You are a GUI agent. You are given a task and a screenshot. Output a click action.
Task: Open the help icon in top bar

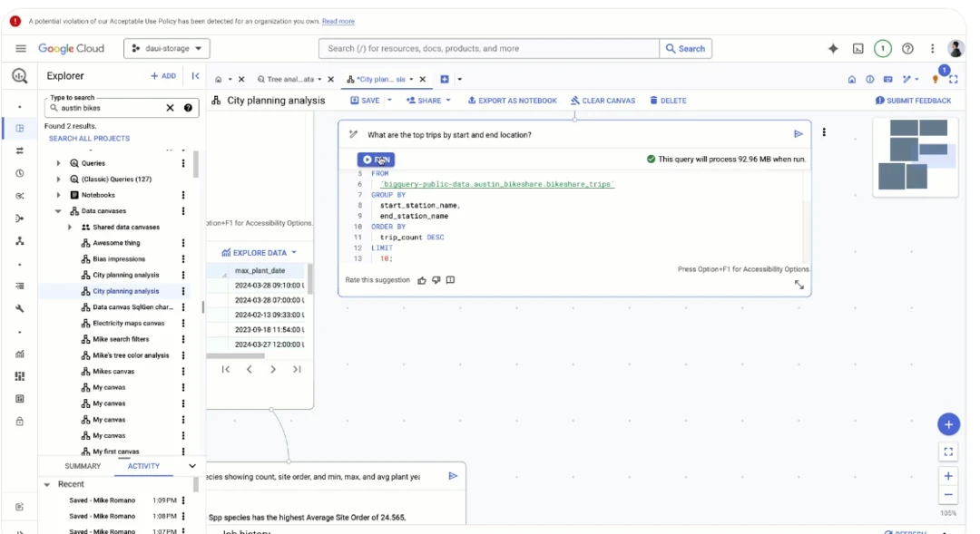tap(907, 49)
